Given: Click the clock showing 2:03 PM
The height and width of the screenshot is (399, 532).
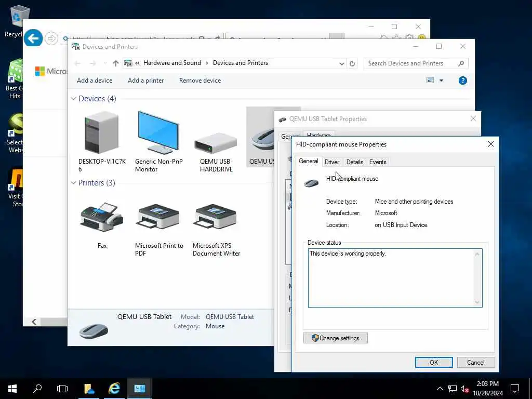Looking at the screenshot, I should tap(487, 384).
